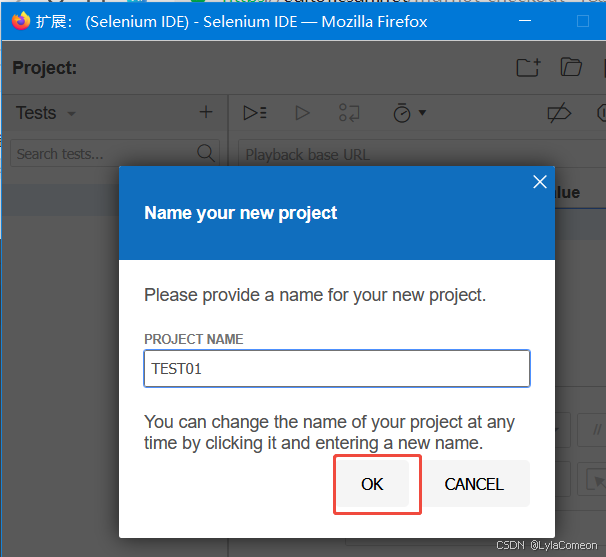Run current test play icon
This screenshot has width=606, height=557.
coord(302,113)
